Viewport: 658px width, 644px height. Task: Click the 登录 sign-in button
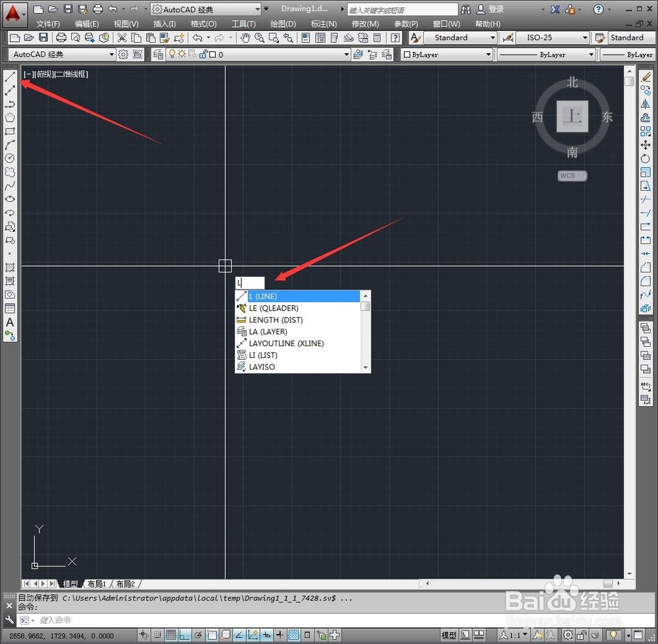491,9
